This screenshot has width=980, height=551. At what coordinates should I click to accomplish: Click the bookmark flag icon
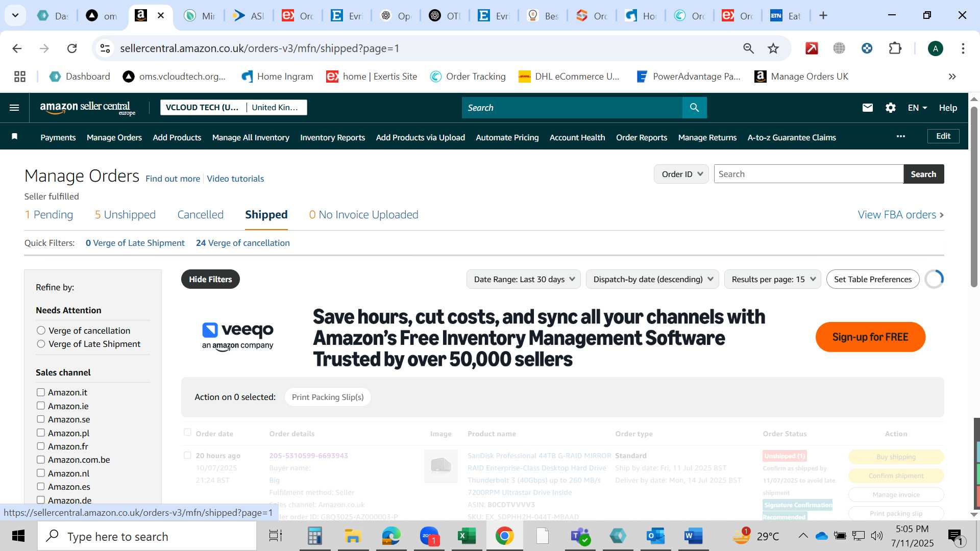point(15,136)
